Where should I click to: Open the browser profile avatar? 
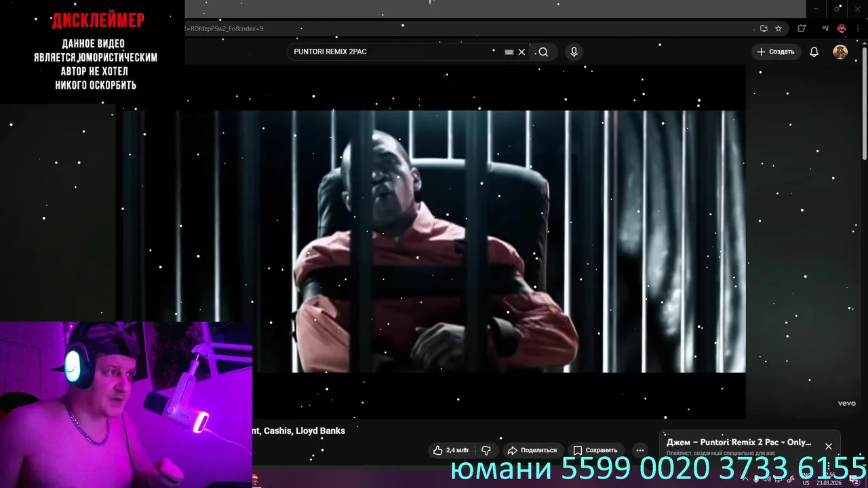842,28
